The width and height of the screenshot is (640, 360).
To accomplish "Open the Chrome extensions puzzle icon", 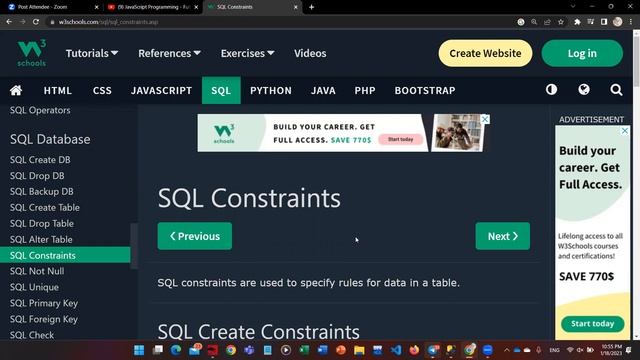I will point(577,22).
